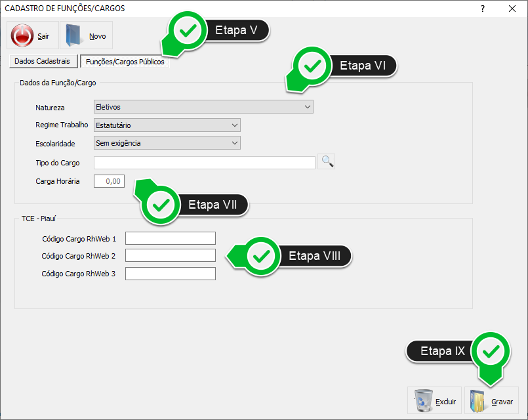Click the Código Cargo RhWeb 1 field
The height and width of the screenshot is (420, 528).
(171, 238)
